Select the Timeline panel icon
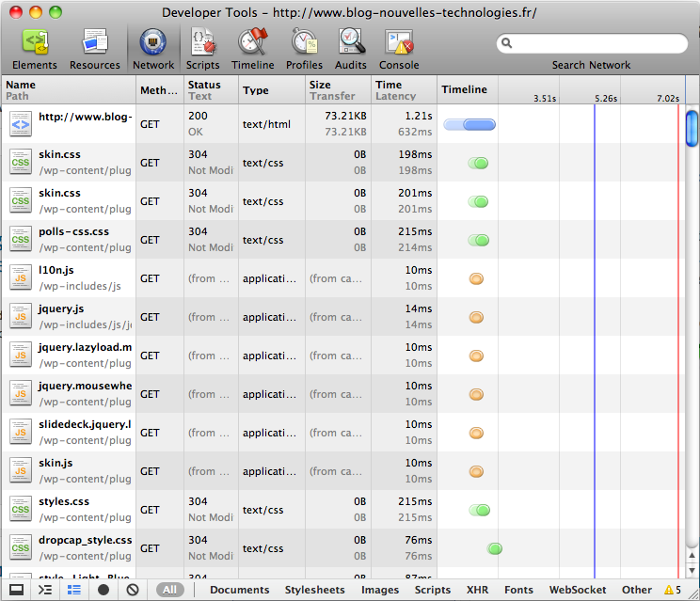The width and height of the screenshot is (700, 601). (253, 48)
